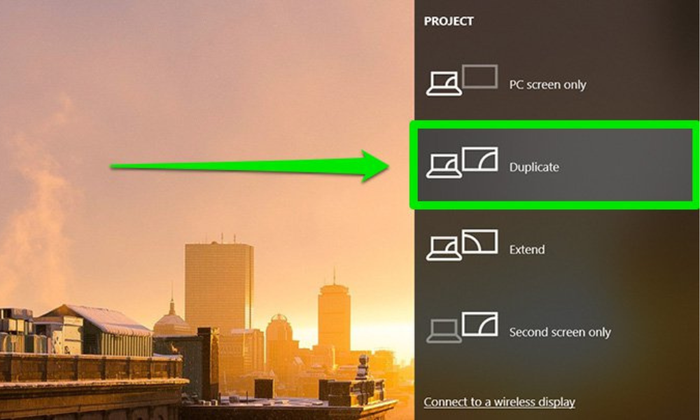Screen dimensions: 700x420
Task: Click the greyed monitor icon in PC screen only
Action: click(x=480, y=76)
